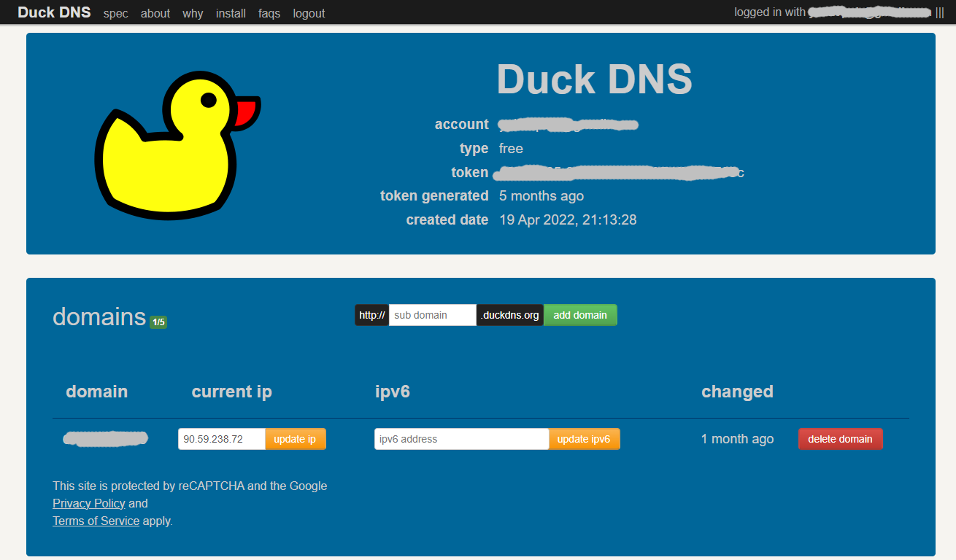Screen dimensions: 956x560
Task: Open the Terms of Service link
Action: coord(96,521)
